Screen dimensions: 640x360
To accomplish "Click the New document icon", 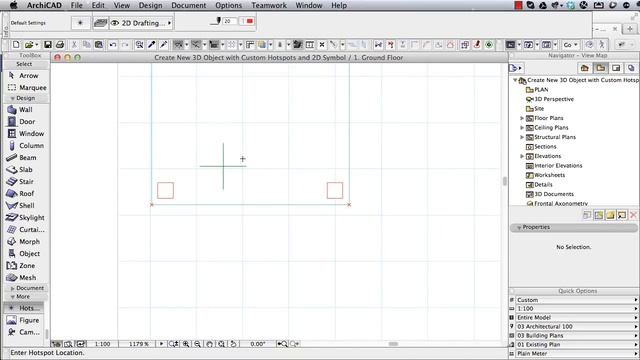I will [x=16, y=44].
